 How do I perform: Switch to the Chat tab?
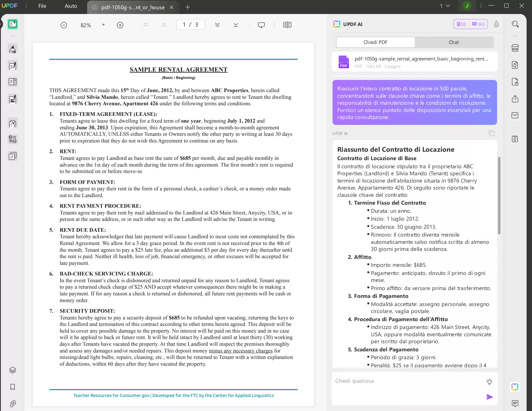coord(454,42)
